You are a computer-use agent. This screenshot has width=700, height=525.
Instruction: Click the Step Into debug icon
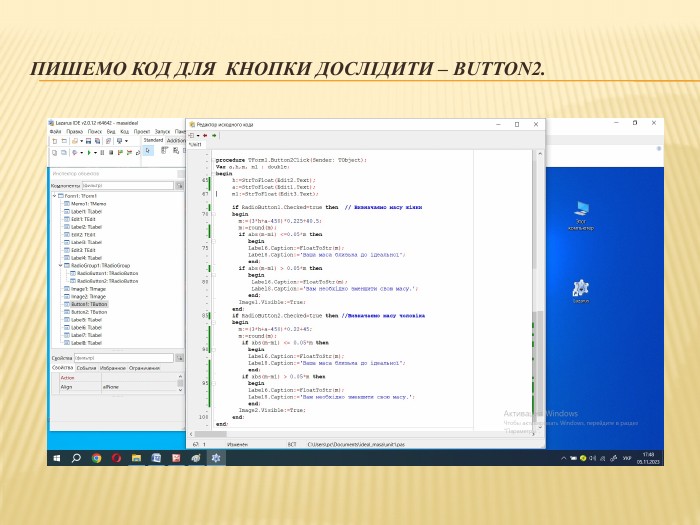(x=120, y=153)
